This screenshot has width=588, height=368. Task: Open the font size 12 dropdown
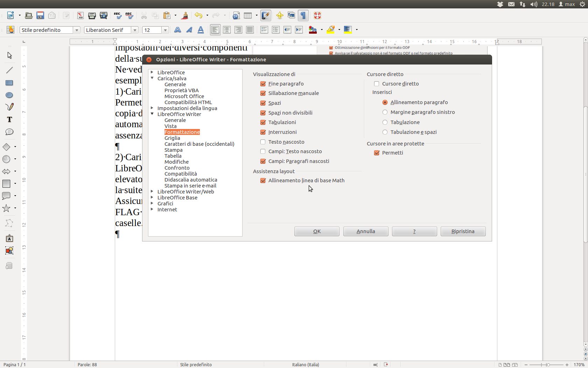click(165, 30)
